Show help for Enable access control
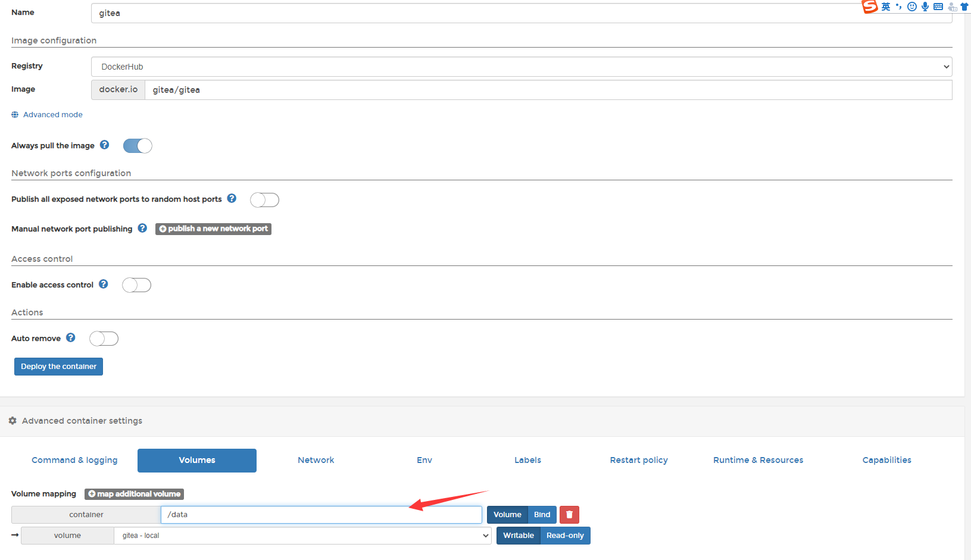Image resolution: width=971 pixels, height=560 pixels. click(x=104, y=284)
